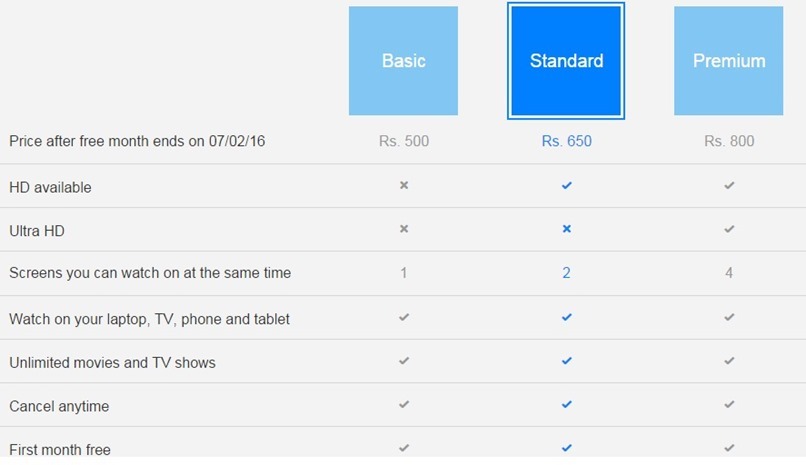Click Standard's 2 screens value
The image size is (806, 465).
pos(566,272)
